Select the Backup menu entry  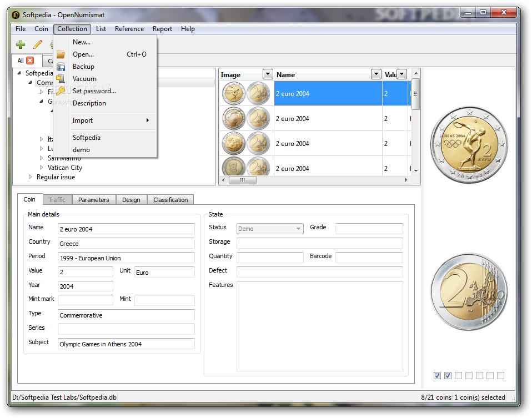(x=105, y=67)
